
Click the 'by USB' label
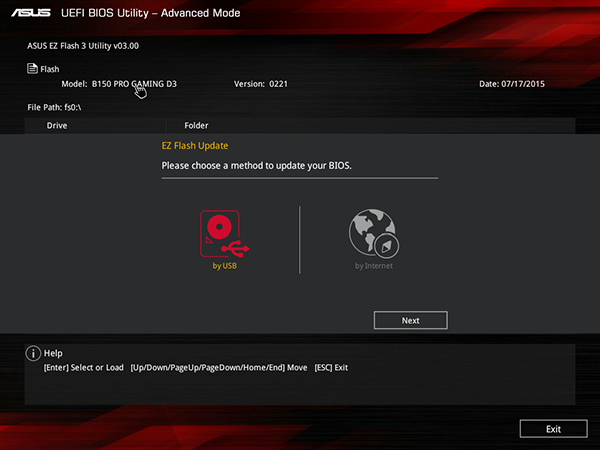(225, 266)
